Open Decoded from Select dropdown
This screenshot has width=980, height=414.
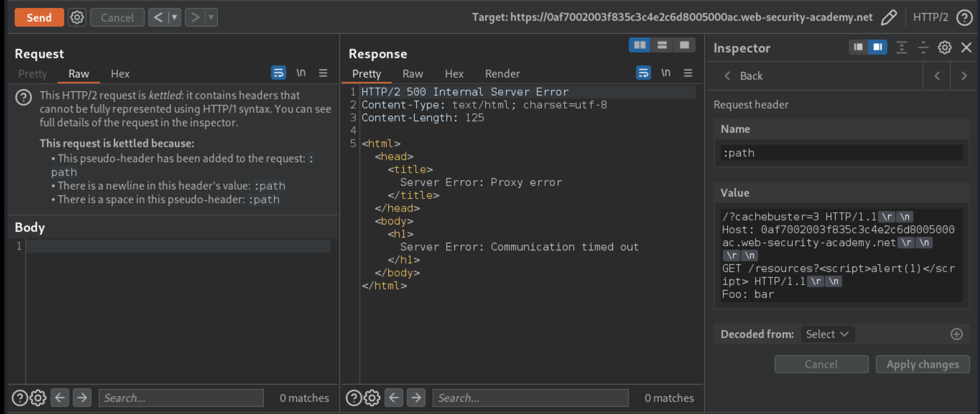tap(828, 334)
